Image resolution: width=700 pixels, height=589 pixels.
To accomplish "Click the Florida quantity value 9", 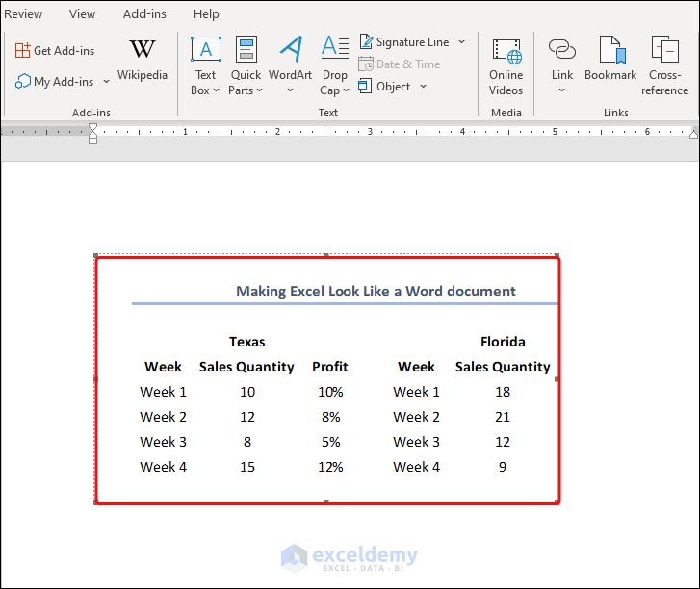I will pyautogui.click(x=503, y=467).
